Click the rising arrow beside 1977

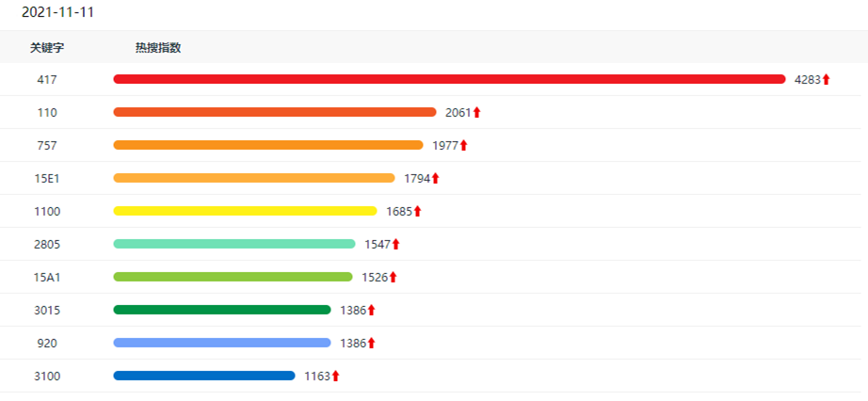[x=464, y=145]
